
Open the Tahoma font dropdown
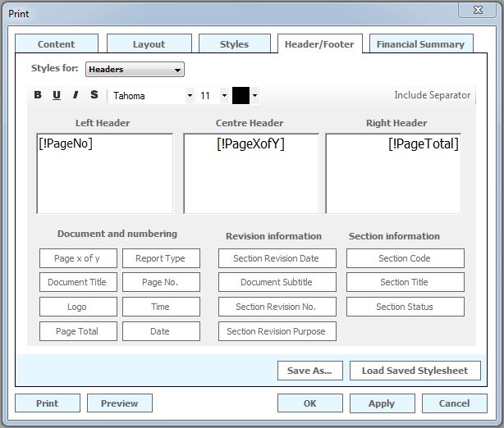click(190, 95)
